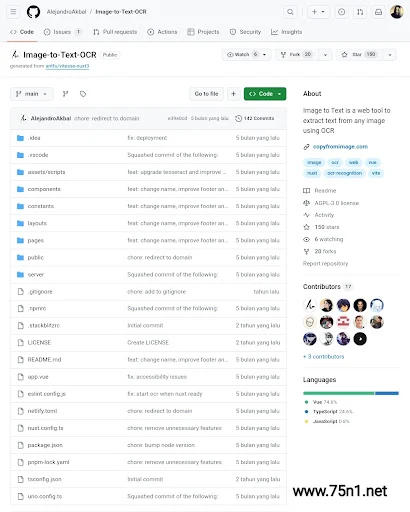Switch to the Actions tab
Image resolution: width=410 pixels, height=512 pixels.
point(162,32)
